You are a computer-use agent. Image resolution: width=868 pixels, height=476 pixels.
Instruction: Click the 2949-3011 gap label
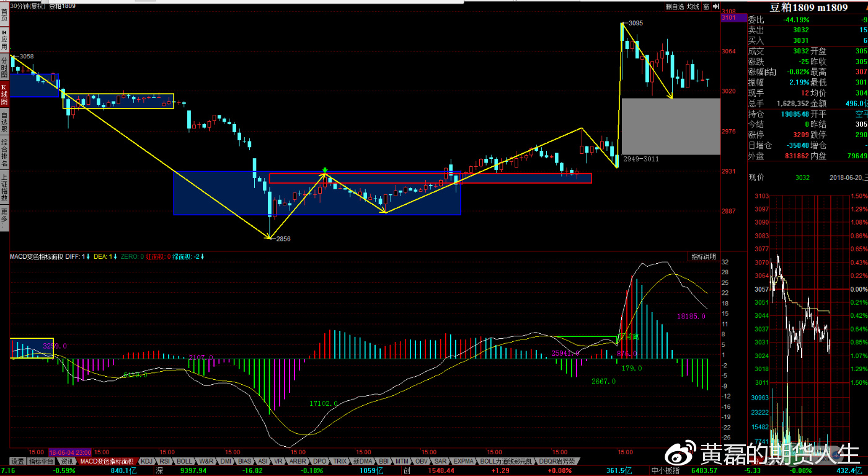point(641,159)
